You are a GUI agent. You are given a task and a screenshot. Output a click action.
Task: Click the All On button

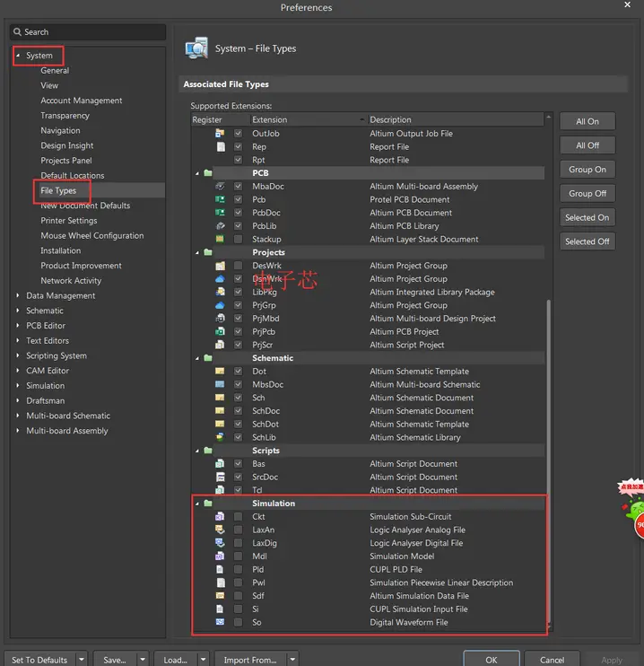pyautogui.click(x=587, y=121)
